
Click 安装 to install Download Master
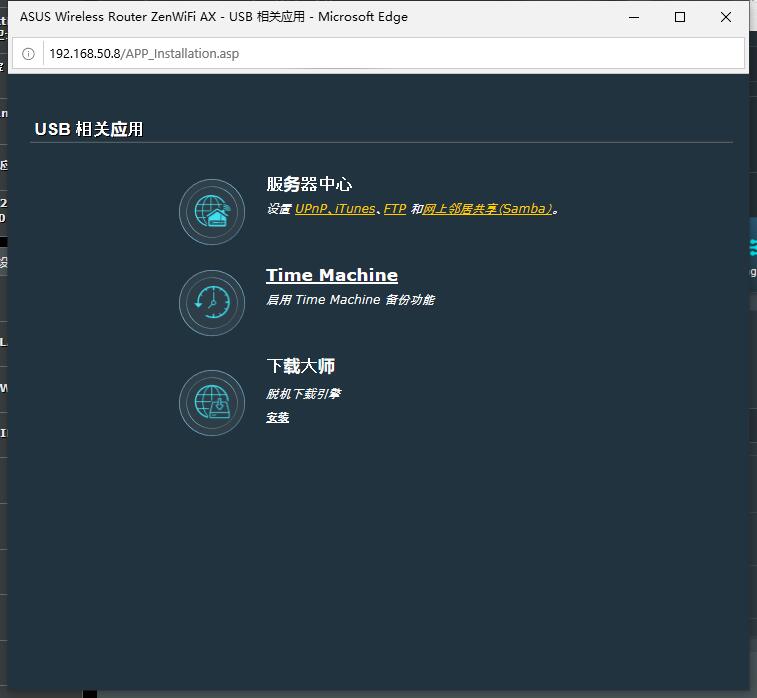click(x=278, y=417)
